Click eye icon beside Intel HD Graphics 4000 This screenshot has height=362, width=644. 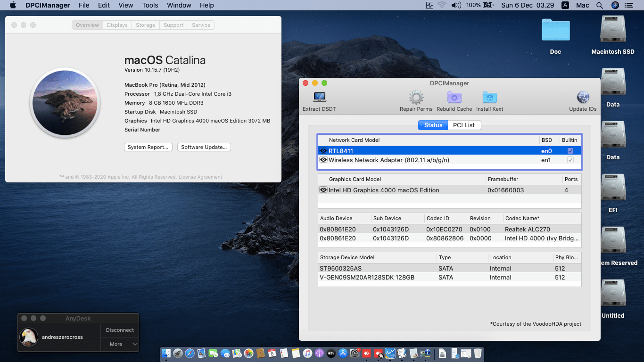[323, 190]
